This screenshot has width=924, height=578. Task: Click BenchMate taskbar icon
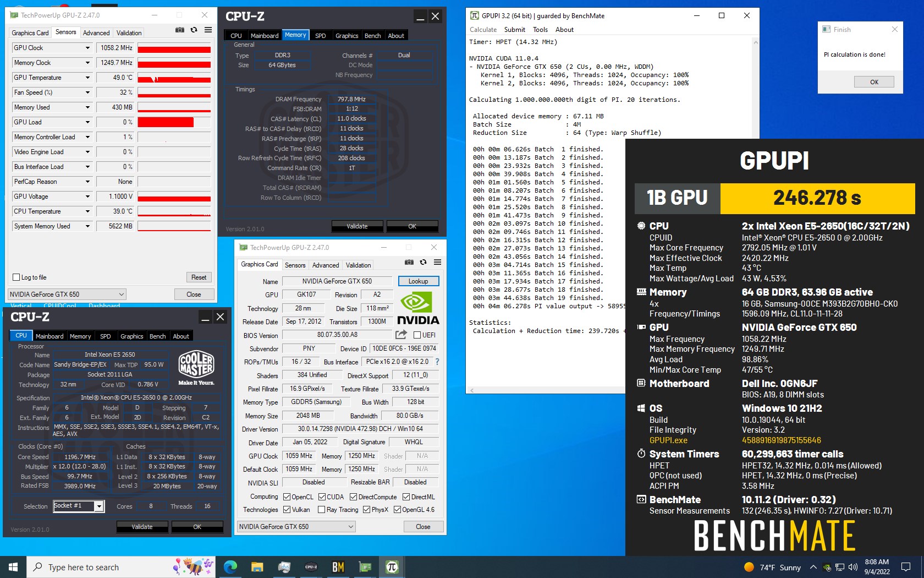[338, 567]
